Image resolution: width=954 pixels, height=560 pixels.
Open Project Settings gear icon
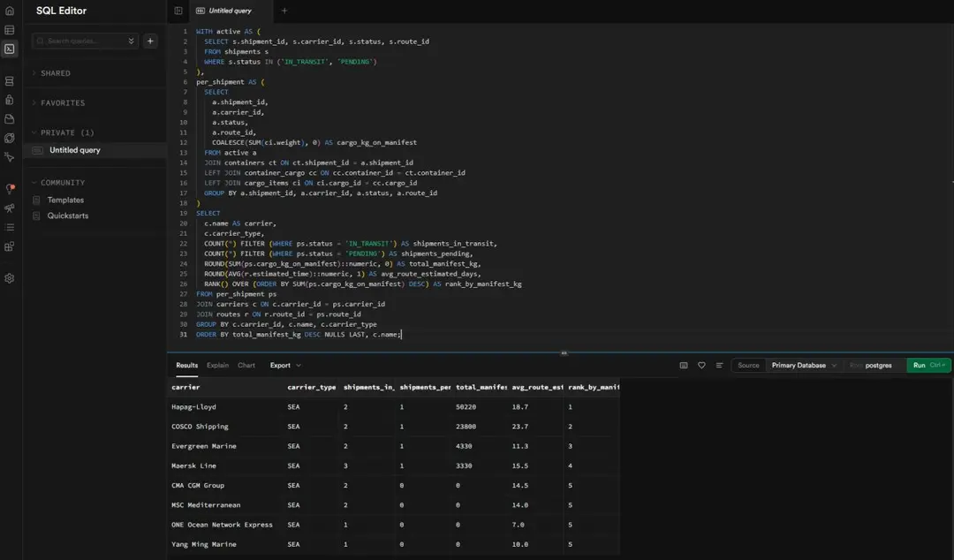(x=9, y=278)
